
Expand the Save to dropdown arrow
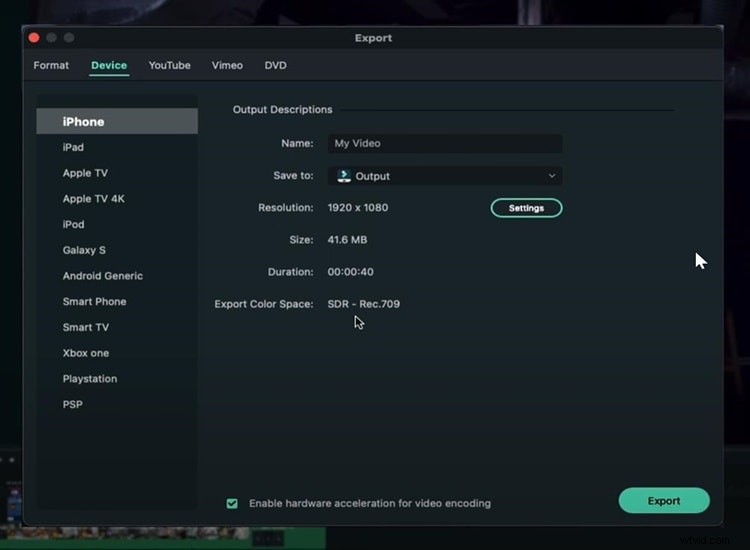[551, 176]
